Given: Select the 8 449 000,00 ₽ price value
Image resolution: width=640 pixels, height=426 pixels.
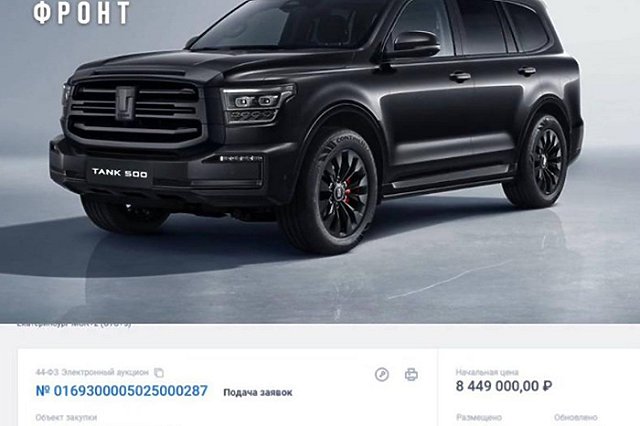Looking at the screenshot, I should (x=504, y=386).
